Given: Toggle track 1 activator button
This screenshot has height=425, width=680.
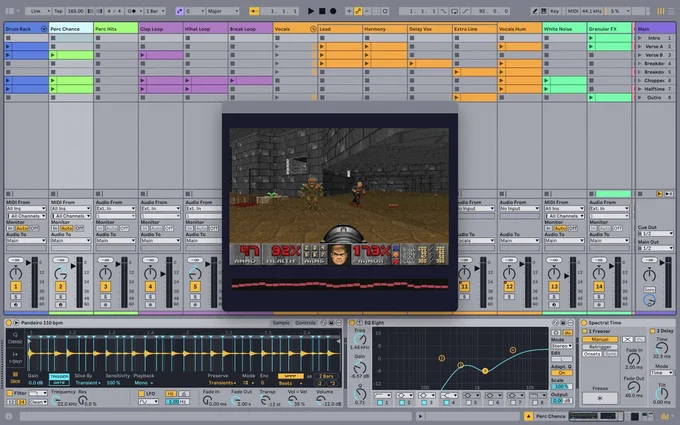Looking at the screenshot, I should [x=16, y=287].
